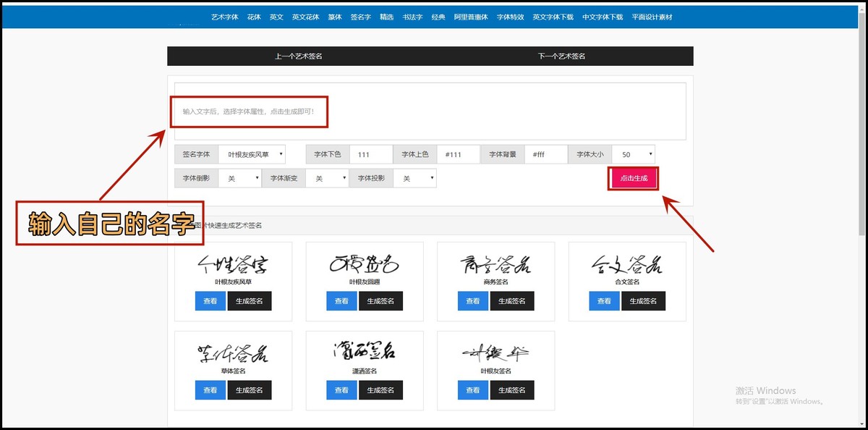868x430 pixels.
Task: Open the 签名字体 font style dropdown
Action: [x=253, y=153]
